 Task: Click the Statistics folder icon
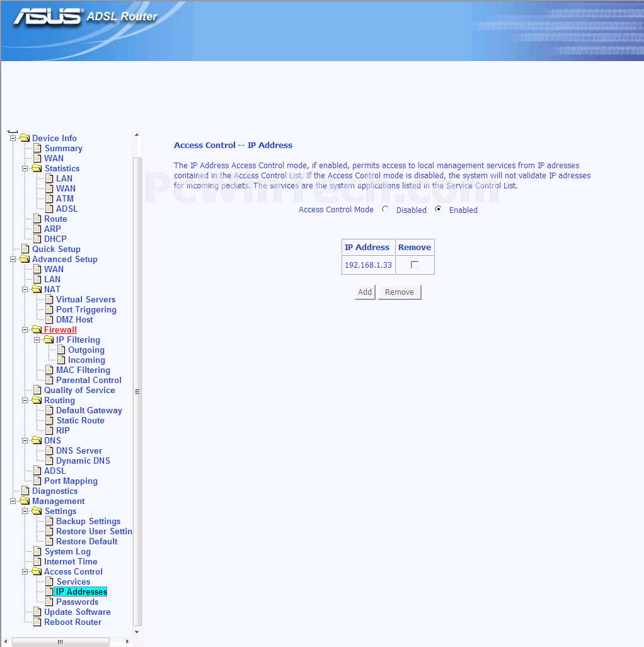tap(37, 168)
